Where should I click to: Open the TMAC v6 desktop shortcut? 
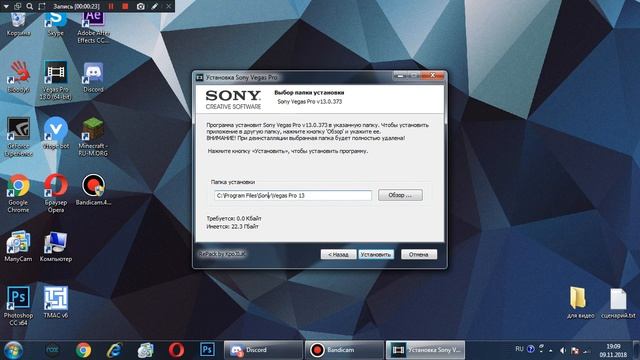click(56, 302)
